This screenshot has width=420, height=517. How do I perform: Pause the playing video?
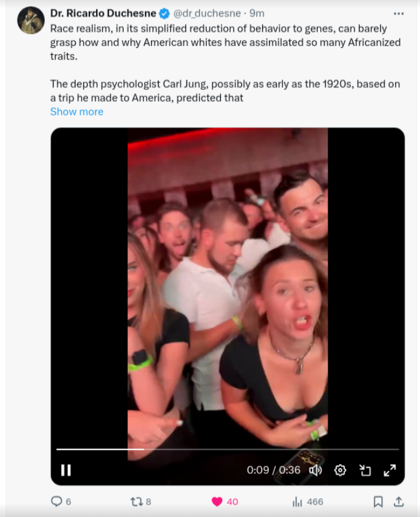point(66,470)
